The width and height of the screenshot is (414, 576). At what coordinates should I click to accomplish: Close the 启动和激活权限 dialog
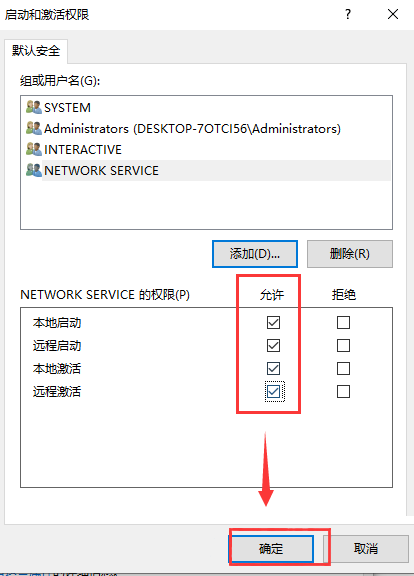(393, 14)
